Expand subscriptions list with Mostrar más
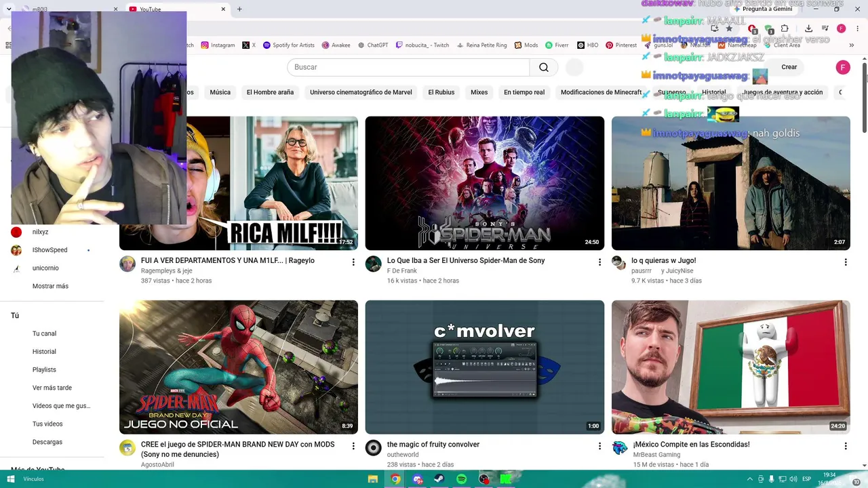 tap(50, 286)
